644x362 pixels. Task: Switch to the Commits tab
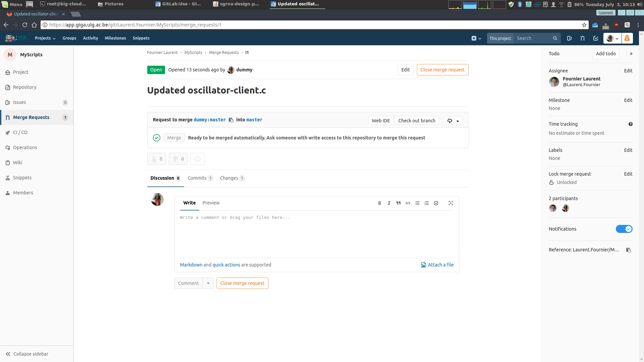200,178
